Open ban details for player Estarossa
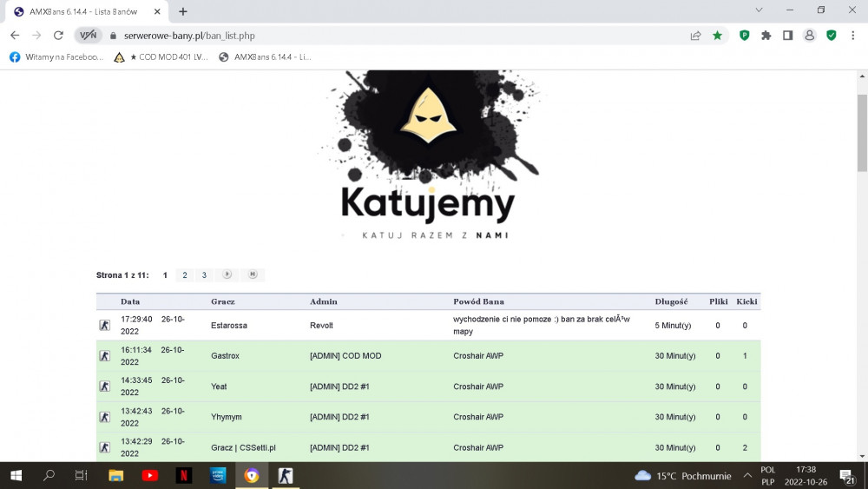 (x=228, y=326)
